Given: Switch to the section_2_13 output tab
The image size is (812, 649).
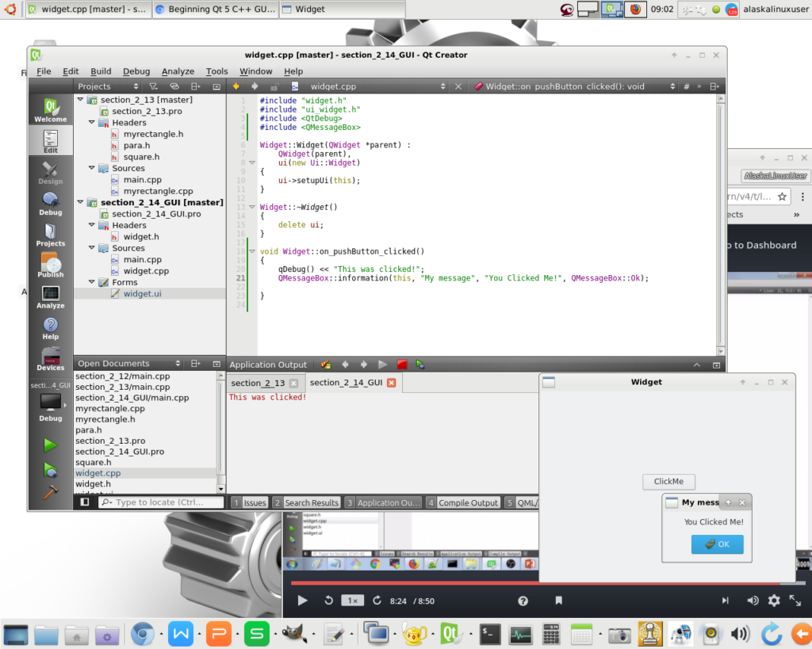Looking at the screenshot, I should [x=258, y=383].
